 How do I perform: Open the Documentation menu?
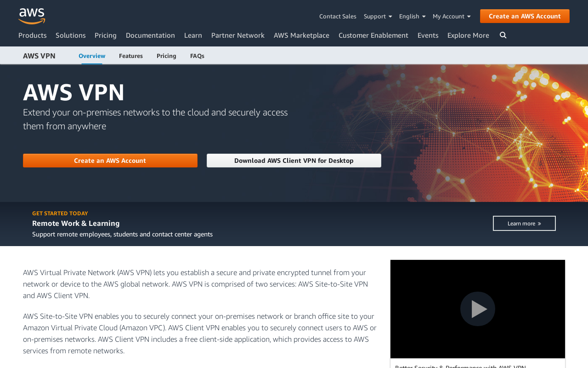[x=150, y=35]
